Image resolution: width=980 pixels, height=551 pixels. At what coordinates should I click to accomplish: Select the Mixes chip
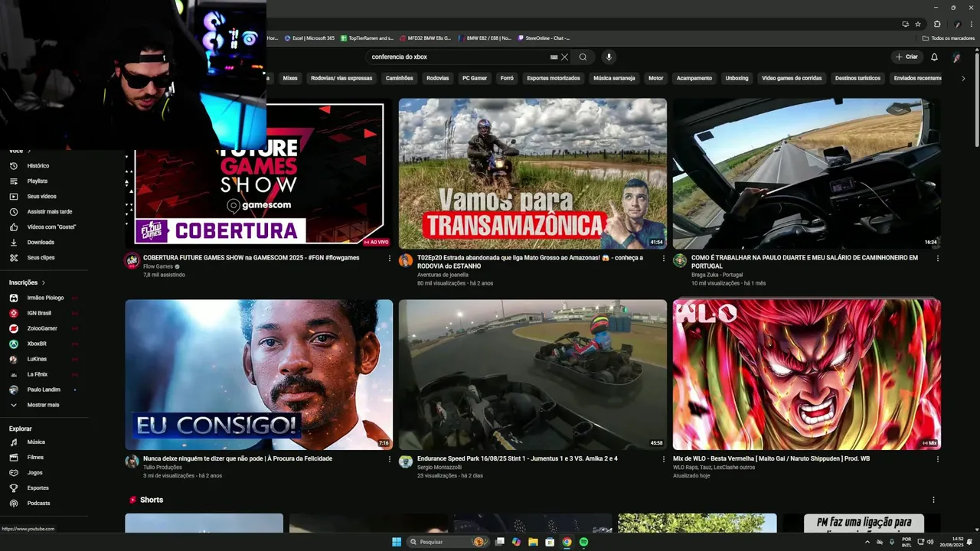point(290,78)
